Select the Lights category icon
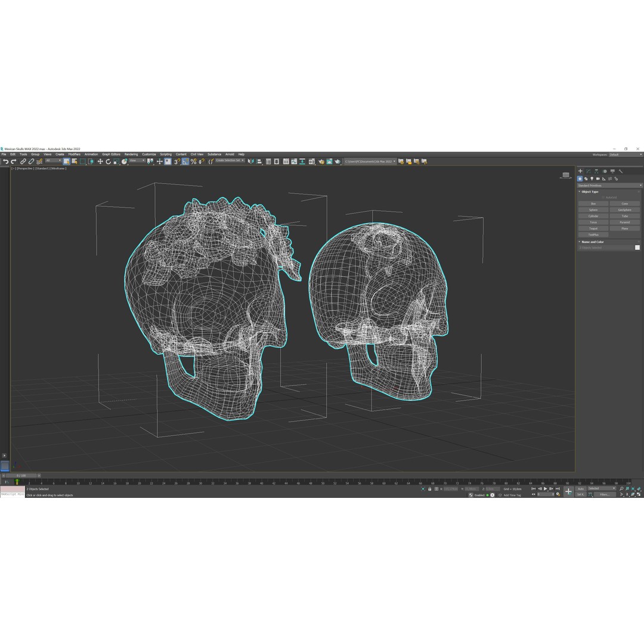This screenshot has height=644, width=644. coord(592,179)
